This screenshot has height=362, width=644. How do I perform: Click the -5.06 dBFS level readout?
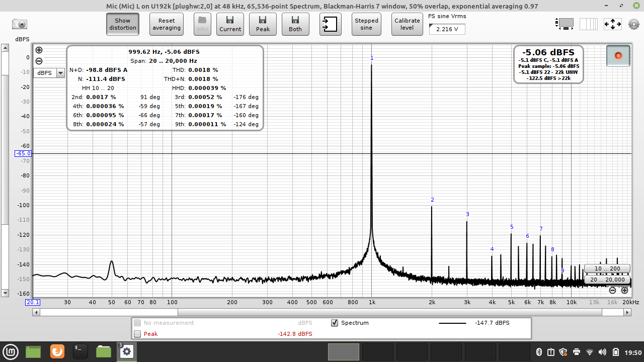coord(548,52)
